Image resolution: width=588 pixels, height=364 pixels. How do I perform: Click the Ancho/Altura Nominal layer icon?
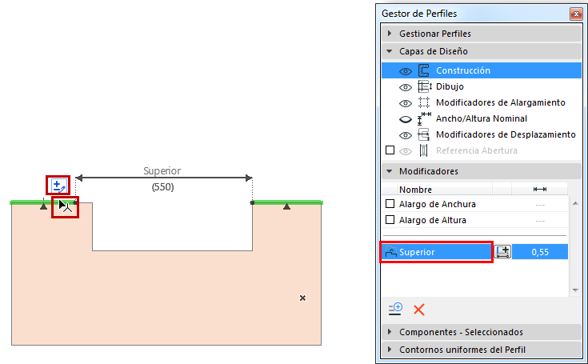tap(424, 118)
